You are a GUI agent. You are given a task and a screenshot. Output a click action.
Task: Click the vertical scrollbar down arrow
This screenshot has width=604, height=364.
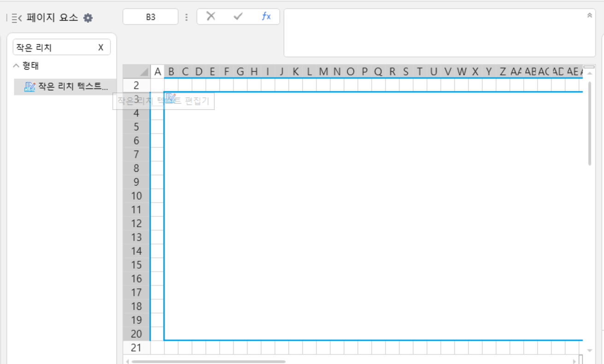point(589,351)
